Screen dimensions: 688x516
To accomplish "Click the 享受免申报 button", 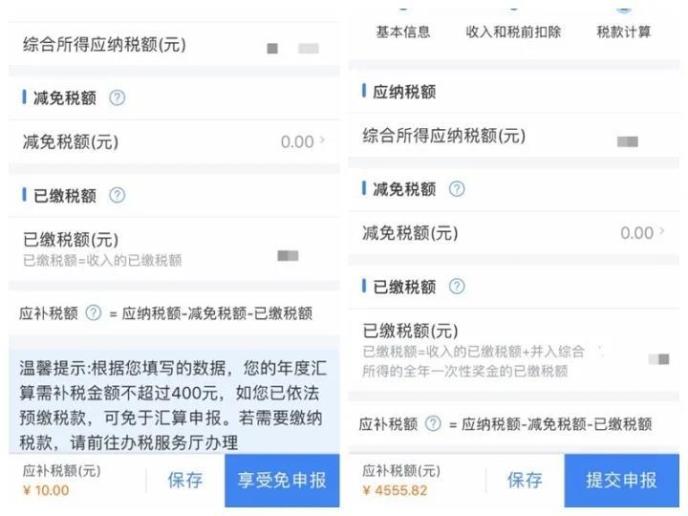I will (x=282, y=480).
